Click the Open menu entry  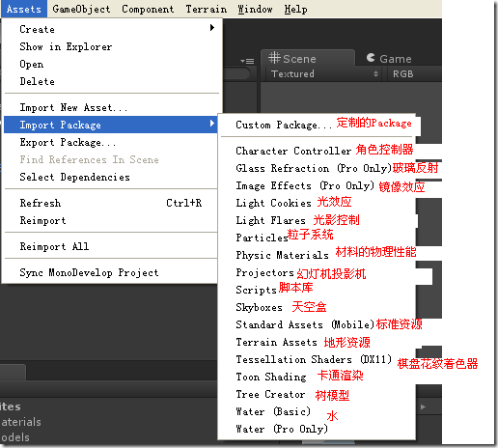111,64
